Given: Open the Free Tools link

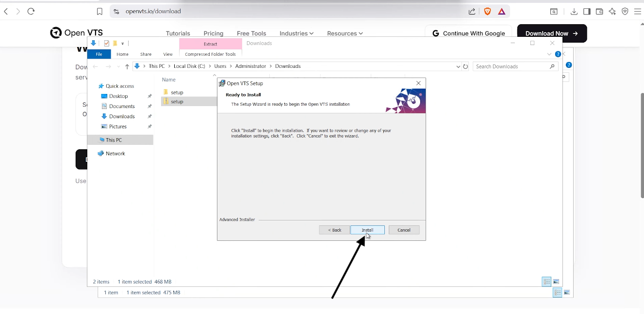Looking at the screenshot, I should [x=251, y=33].
